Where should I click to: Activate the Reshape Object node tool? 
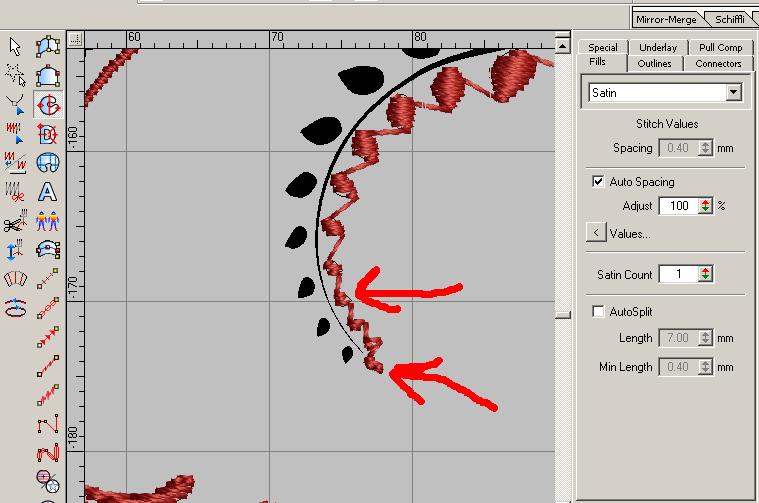pyautogui.click(x=15, y=104)
